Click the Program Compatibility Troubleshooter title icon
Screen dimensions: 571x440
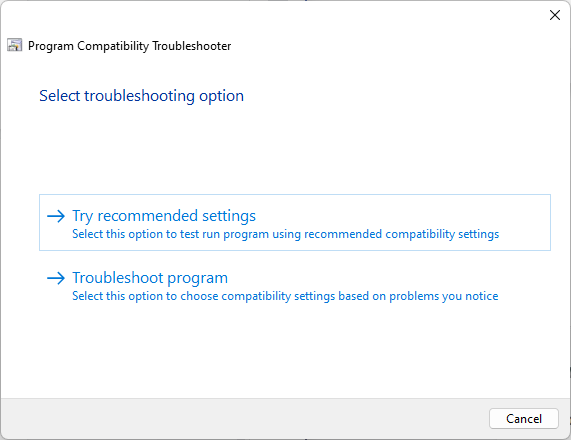point(15,45)
